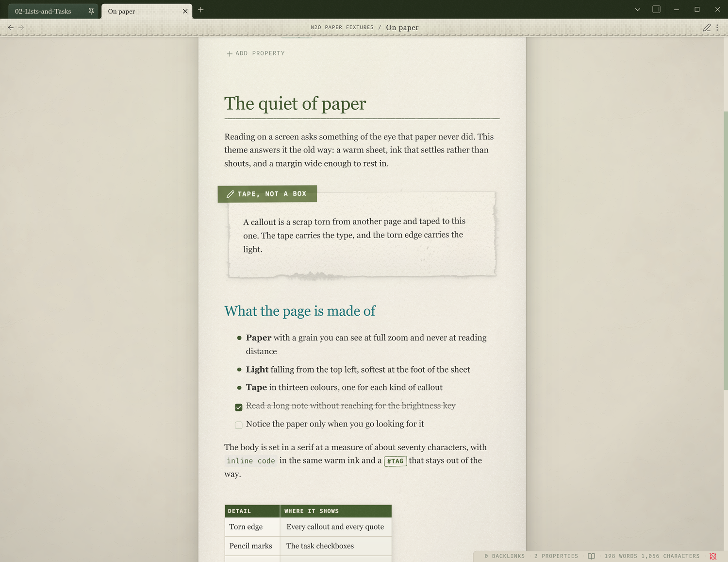Click the WHERE IT SHOWS column header

tap(336, 511)
